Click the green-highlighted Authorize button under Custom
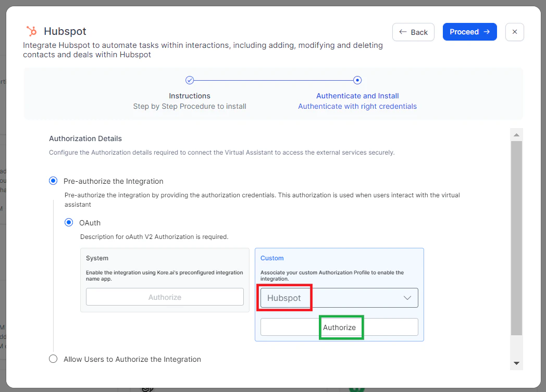 click(341, 327)
